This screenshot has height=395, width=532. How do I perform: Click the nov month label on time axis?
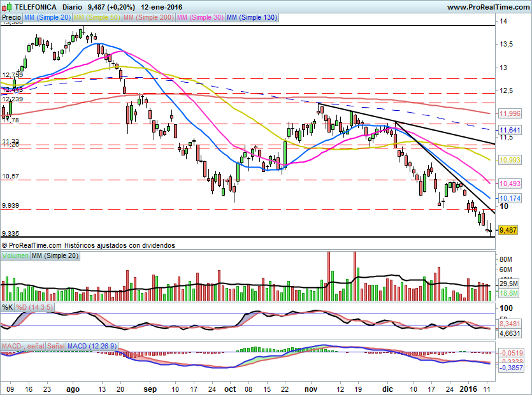click(x=311, y=389)
